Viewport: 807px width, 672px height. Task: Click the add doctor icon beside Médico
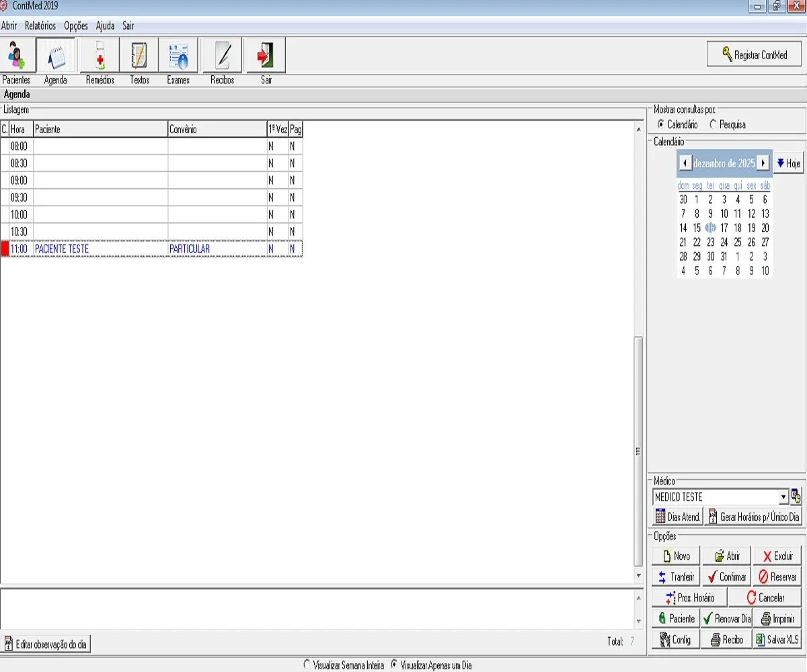tap(796, 497)
